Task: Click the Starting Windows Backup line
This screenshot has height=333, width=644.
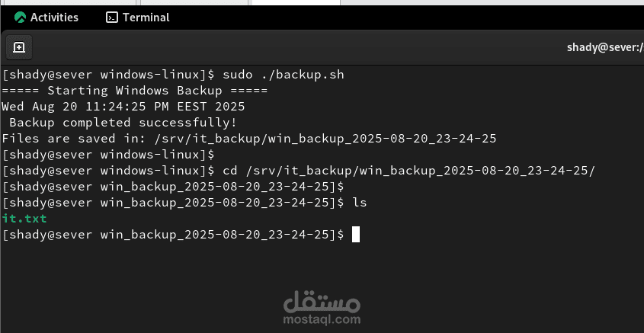Action: pyautogui.click(x=133, y=91)
